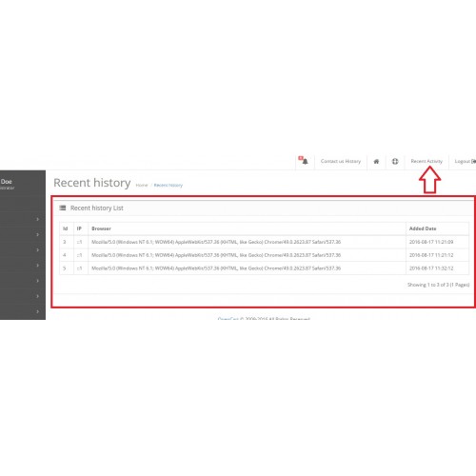Expand the bottommost sidebar menu chevron
This screenshot has width=476, height=476.
[38, 311]
